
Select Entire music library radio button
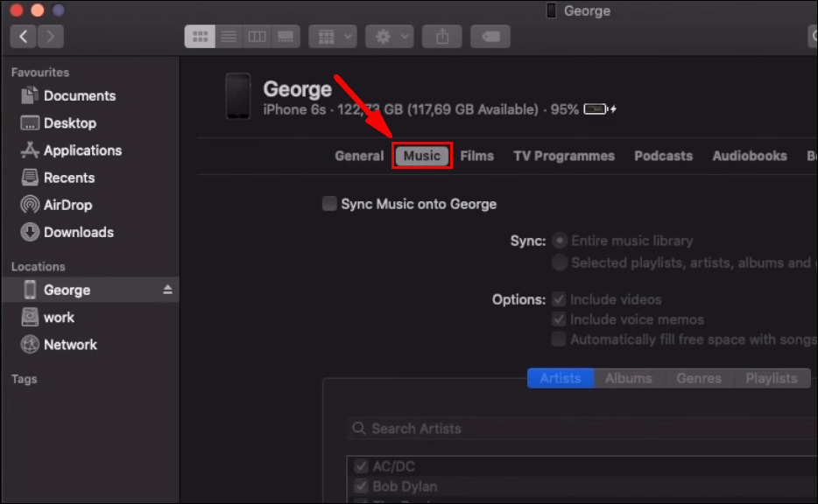coord(560,241)
